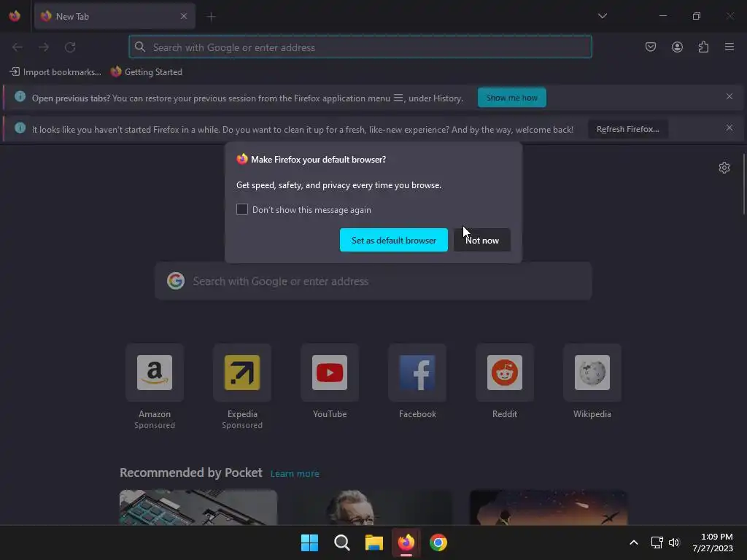Select the New Tab tab

pyautogui.click(x=115, y=16)
